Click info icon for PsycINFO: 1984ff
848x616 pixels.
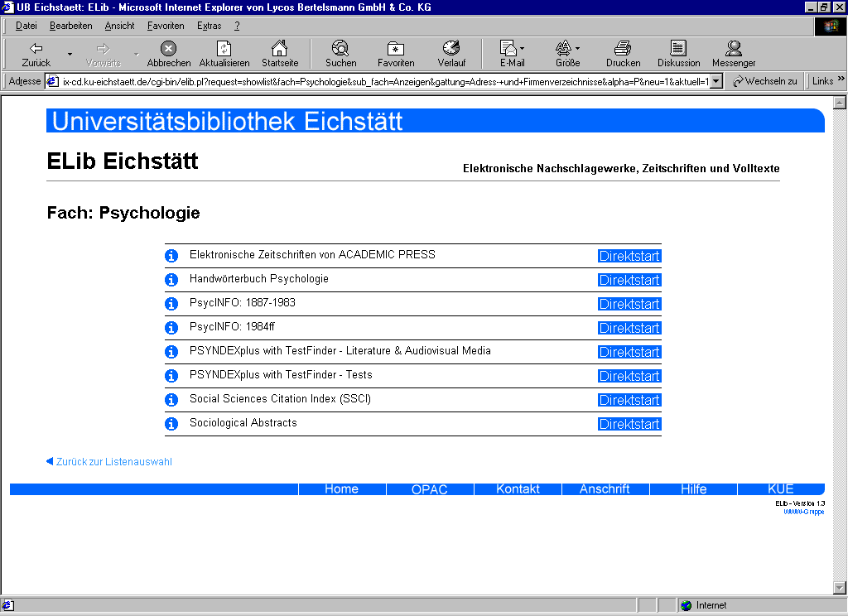tap(171, 328)
